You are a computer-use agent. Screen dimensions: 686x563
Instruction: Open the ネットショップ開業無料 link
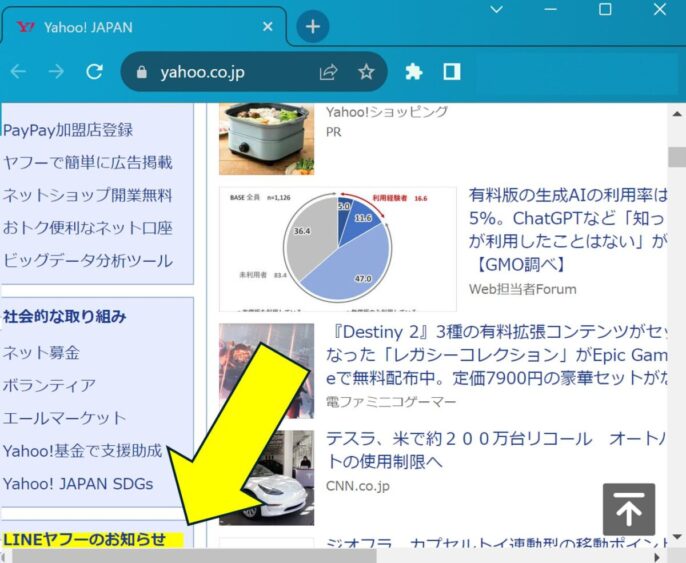[x=88, y=195]
